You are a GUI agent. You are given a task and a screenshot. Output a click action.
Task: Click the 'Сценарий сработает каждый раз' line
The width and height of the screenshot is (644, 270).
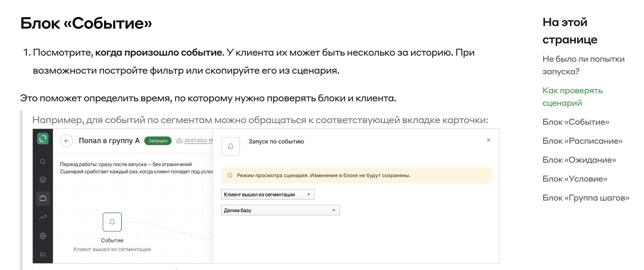click(136, 172)
